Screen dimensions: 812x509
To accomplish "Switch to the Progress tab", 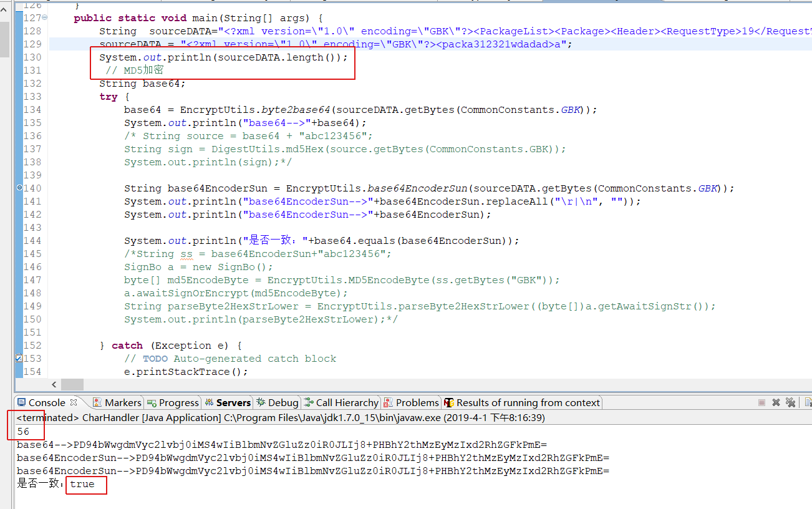I will pos(173,402).
